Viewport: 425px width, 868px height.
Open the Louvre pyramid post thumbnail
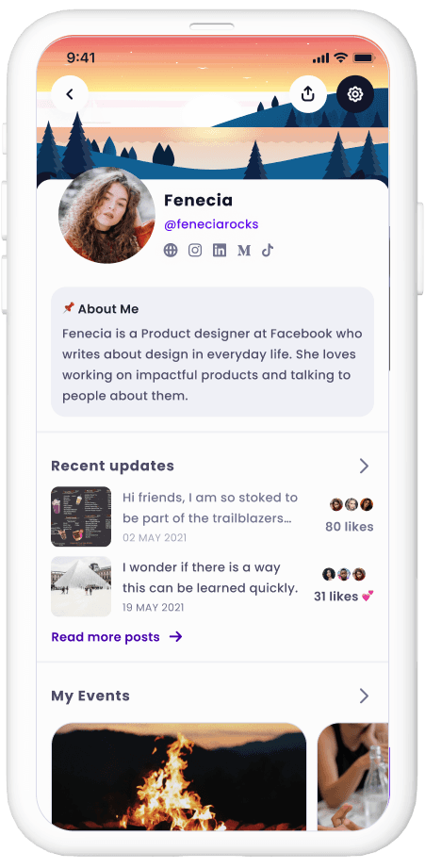point(81,586)
